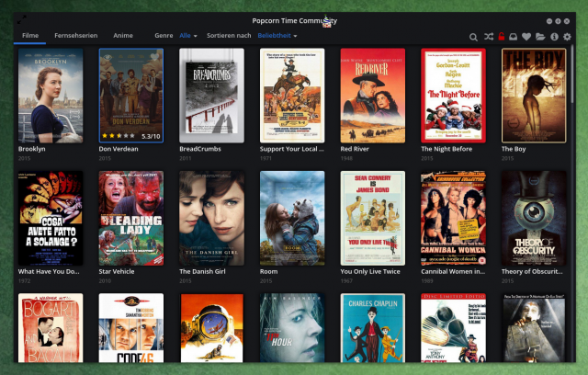Open the What Have You Done to Solange poster

[x=51, y=218]
